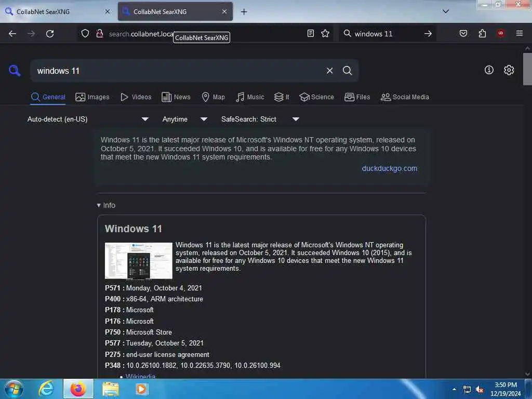The width and height of the screenshot is (532, 399).
Task: Select the Social Media search category
Action: tap(405, 97)
